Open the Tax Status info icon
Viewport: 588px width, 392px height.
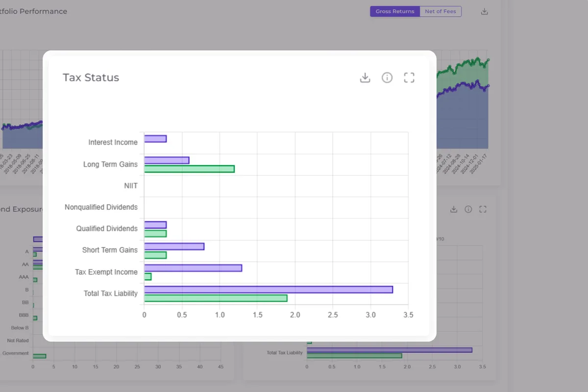pyautogui.click(x=387, y=77)
